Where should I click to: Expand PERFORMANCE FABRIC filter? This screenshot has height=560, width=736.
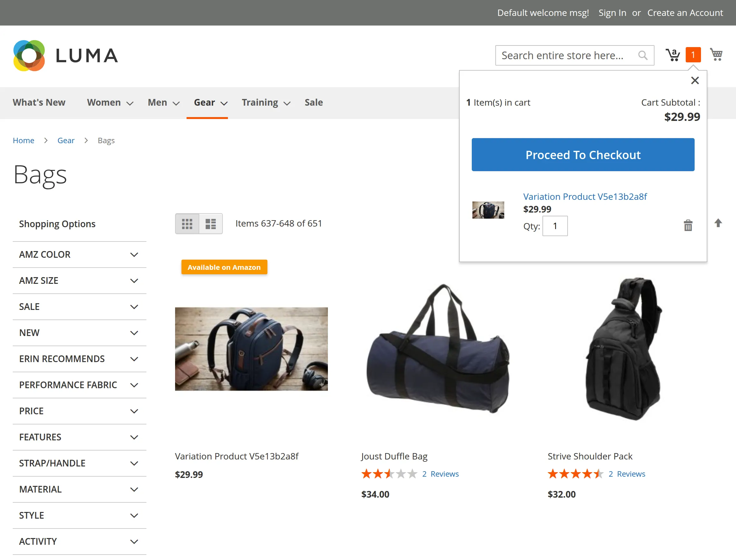coord(79,385)
